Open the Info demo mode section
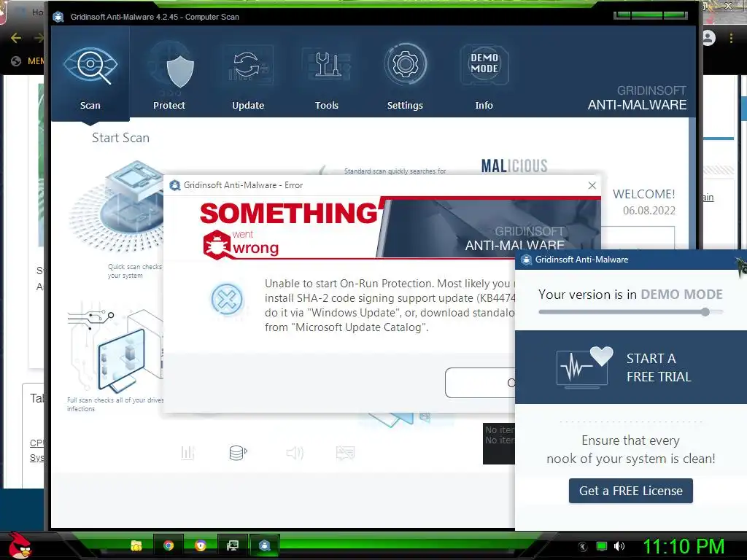747x560 pixels. click(x=484, y=76)
